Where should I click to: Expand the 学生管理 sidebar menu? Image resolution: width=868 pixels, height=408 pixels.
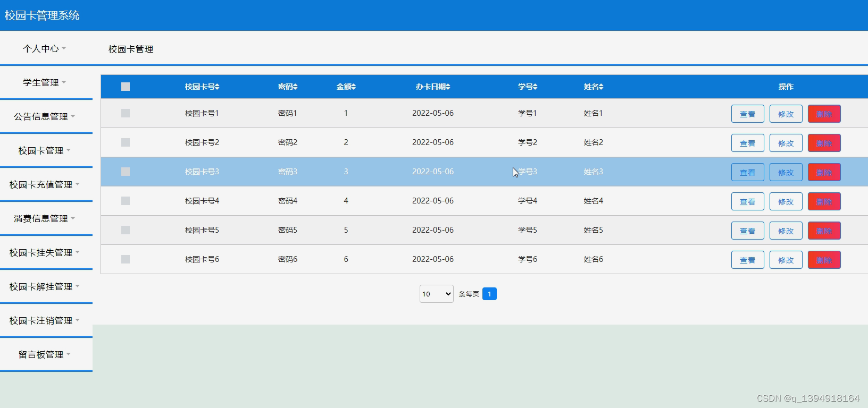(x=45, y=82)
